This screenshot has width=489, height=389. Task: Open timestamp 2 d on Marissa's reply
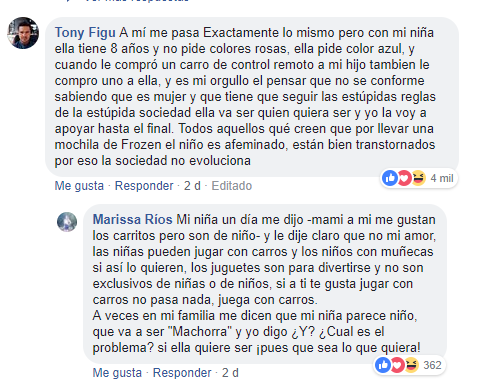click(230, 373)
